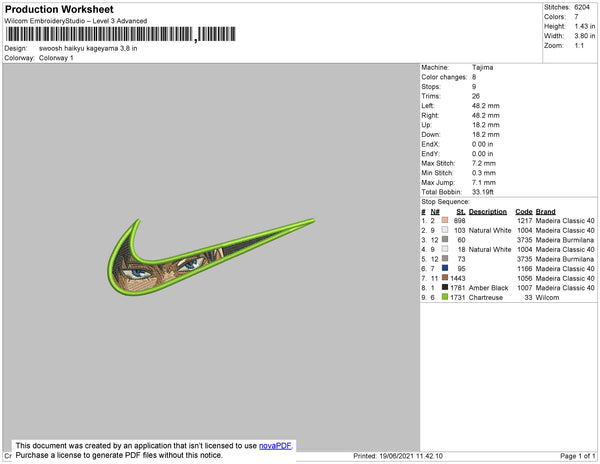This screenshot has height=464, width=600.
Task: Click 'Wilcom EmbroideryStudio – Level 3 Advanced' text
Action: pyautogui.click(x=76, y=21)
